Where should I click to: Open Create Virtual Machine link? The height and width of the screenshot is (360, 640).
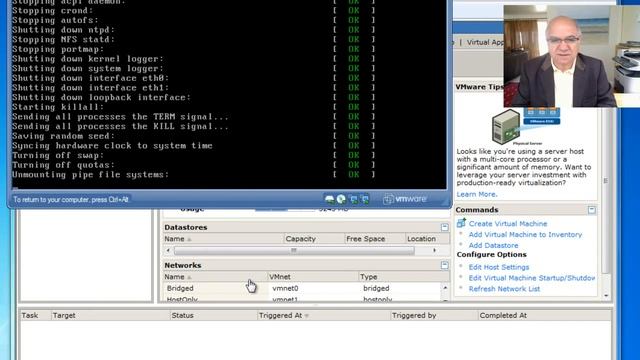(508, 224)
